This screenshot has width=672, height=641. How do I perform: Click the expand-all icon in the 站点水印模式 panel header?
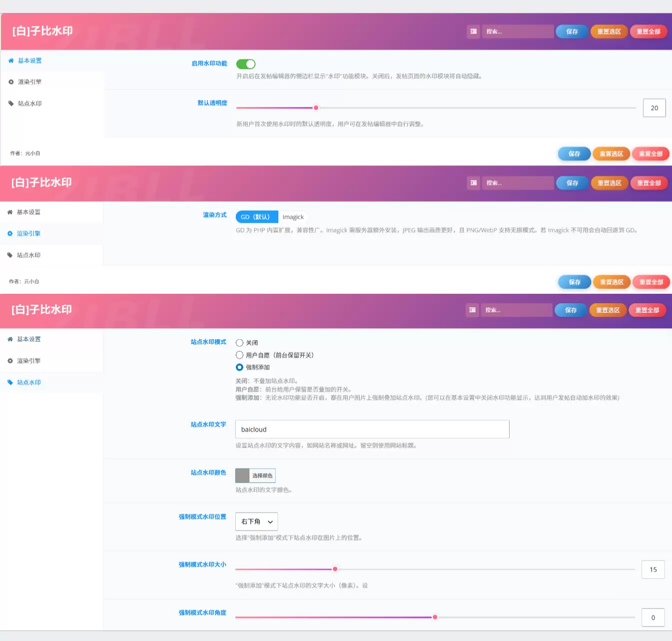[x=472, y=310]
